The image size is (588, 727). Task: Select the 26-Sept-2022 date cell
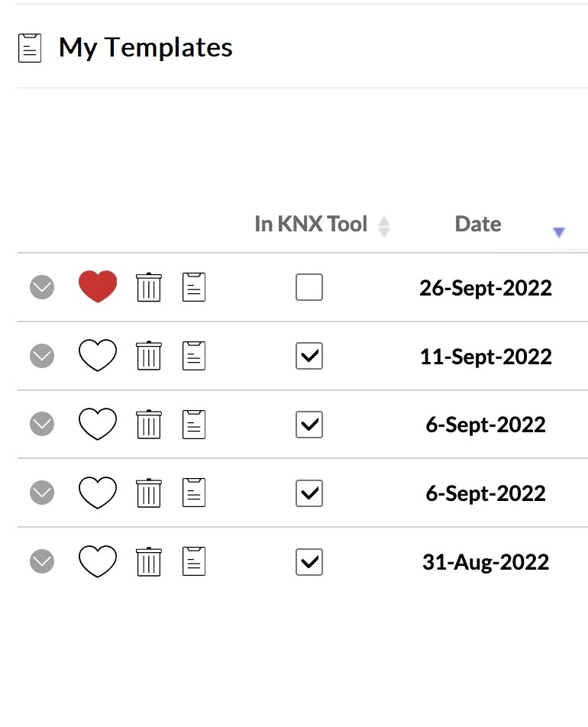pos(486,288)
